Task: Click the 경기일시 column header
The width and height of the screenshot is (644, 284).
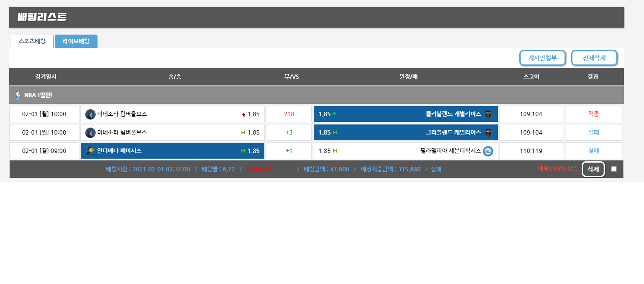Action: pos(46,77)
